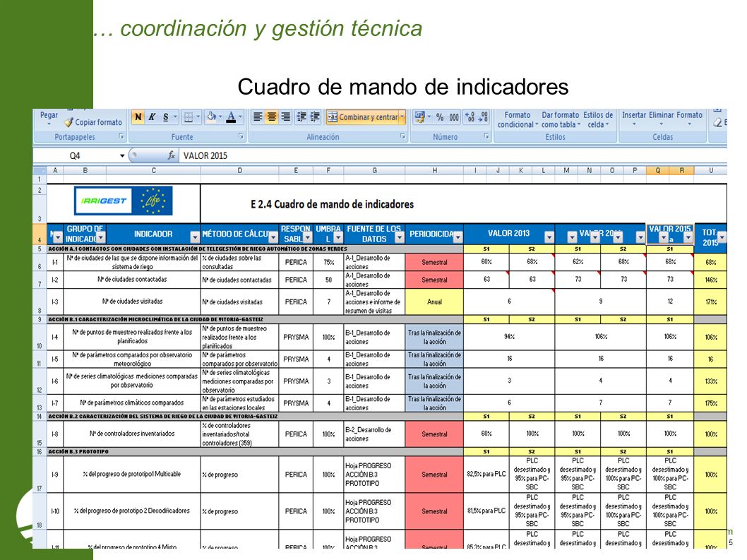Select row 10 header
The height and width of the screenshot is (560, 747).
[x=39, y=338]
